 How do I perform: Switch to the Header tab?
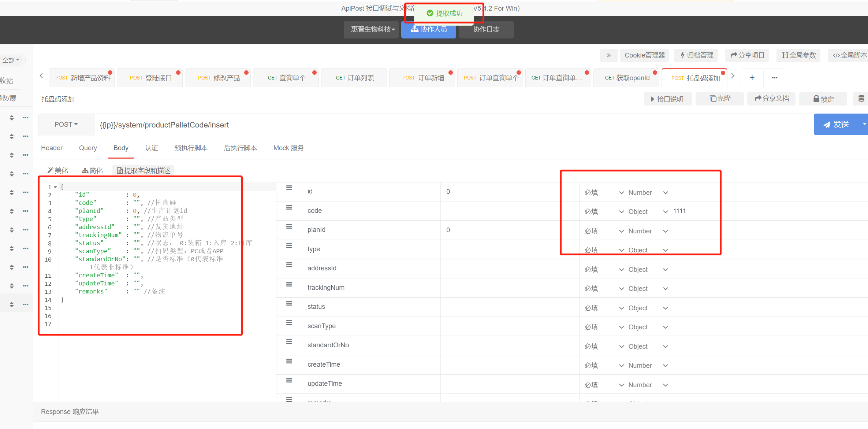(52, 148)
